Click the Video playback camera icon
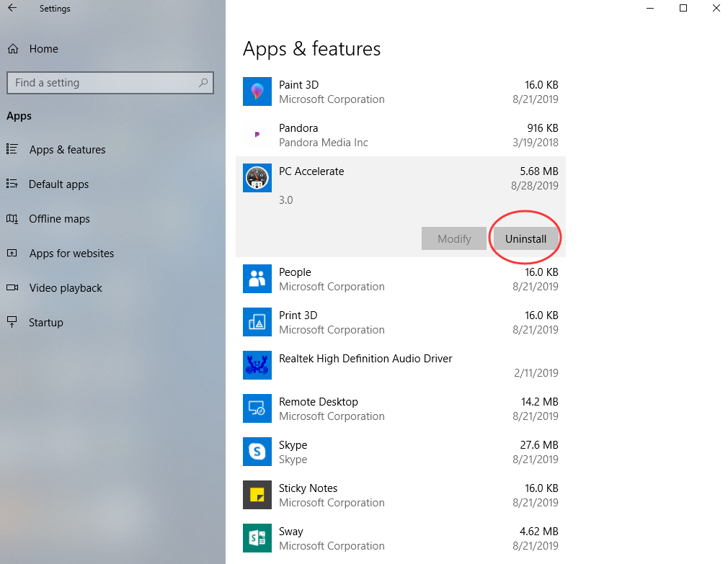 click(12, 287)
